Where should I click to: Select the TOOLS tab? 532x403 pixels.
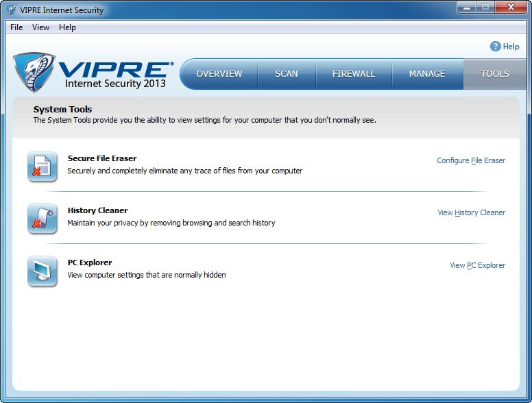(495, 74)
